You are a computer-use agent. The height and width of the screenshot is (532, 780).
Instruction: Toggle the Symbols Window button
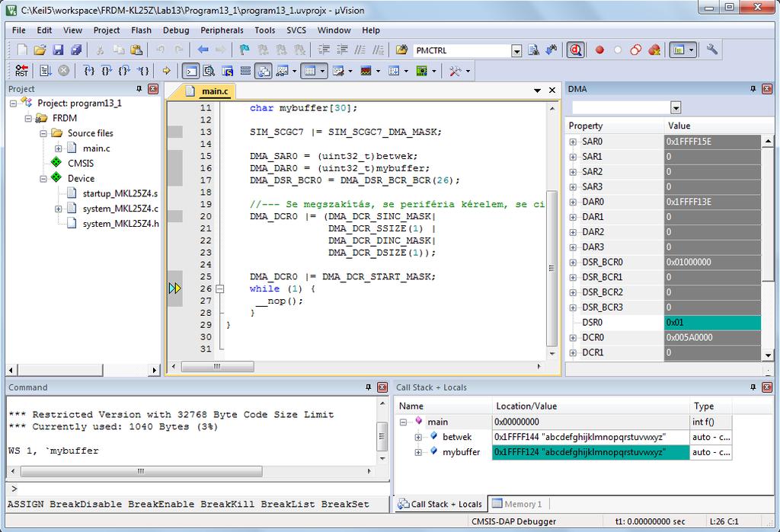click(227, 71)
